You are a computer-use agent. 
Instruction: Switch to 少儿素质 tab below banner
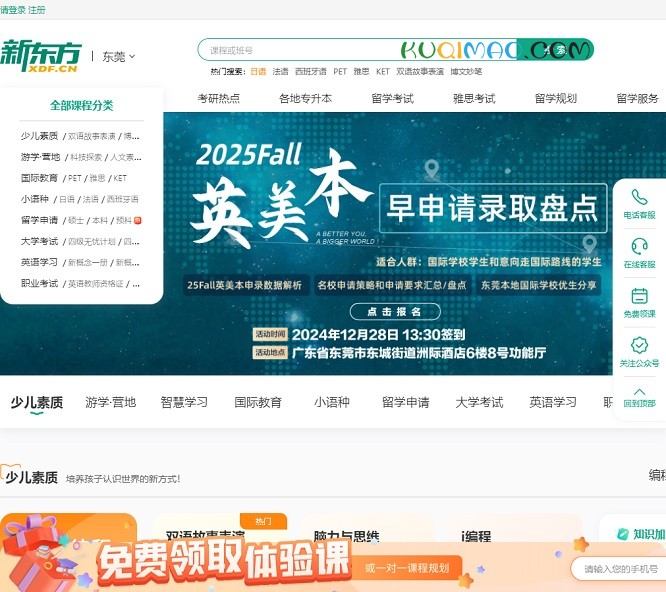point(37,402)
